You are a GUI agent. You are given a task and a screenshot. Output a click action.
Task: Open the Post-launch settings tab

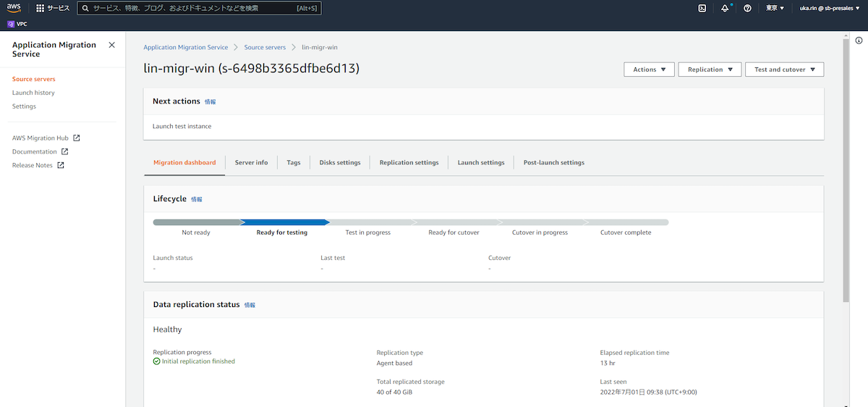pos(553,162)
